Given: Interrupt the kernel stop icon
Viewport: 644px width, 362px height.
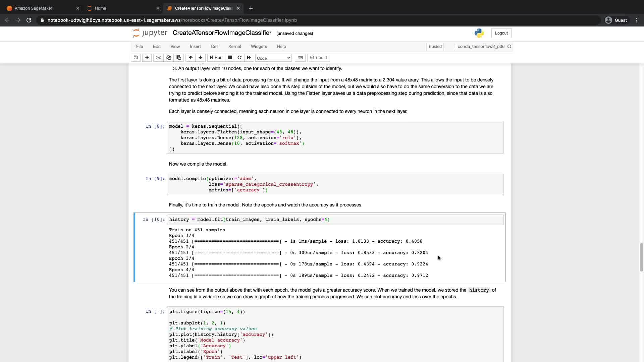Looking at the screenshot, I should (x=230, y=58).
